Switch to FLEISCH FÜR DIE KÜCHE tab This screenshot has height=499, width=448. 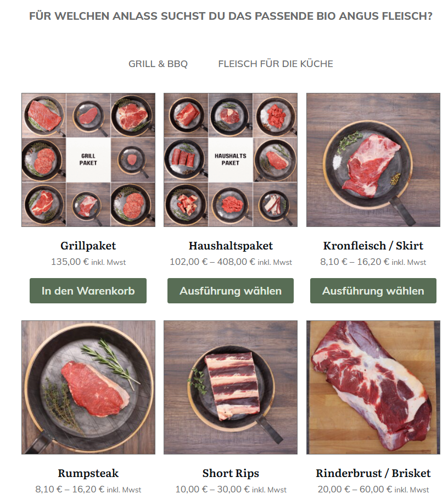click(276, 64)
